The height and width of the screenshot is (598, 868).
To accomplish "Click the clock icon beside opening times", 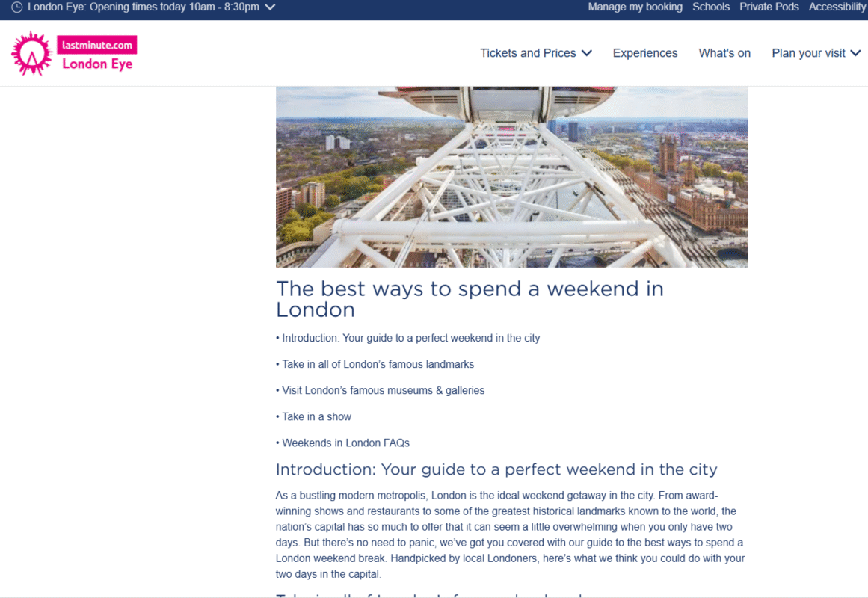I will [x=17, y=7].
